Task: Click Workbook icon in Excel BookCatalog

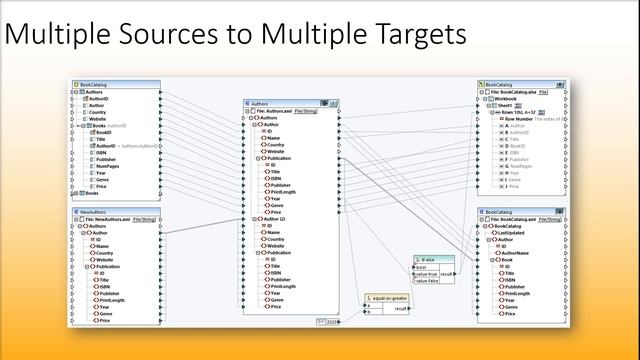Action: pos(491,99)
